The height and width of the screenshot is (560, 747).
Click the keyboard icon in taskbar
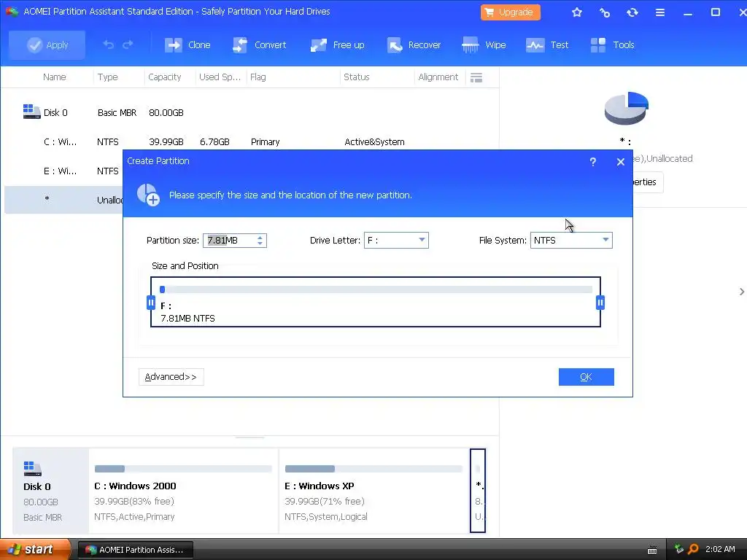(652, 550)
